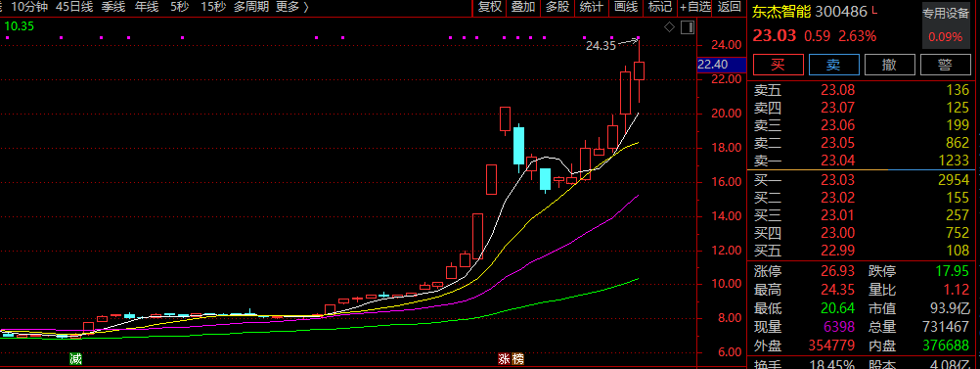Click the red 买 buy button
The image size is (980, 369).
[x=778, y=65]
